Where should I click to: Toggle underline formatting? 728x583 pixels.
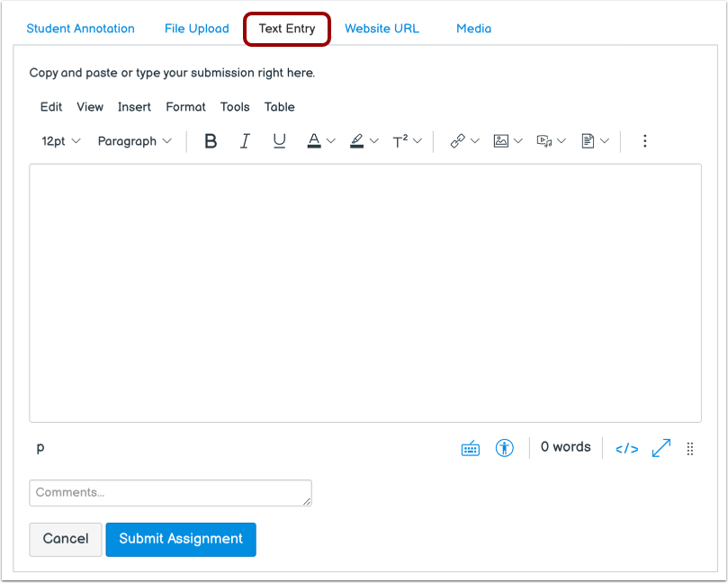click(279, 140)
